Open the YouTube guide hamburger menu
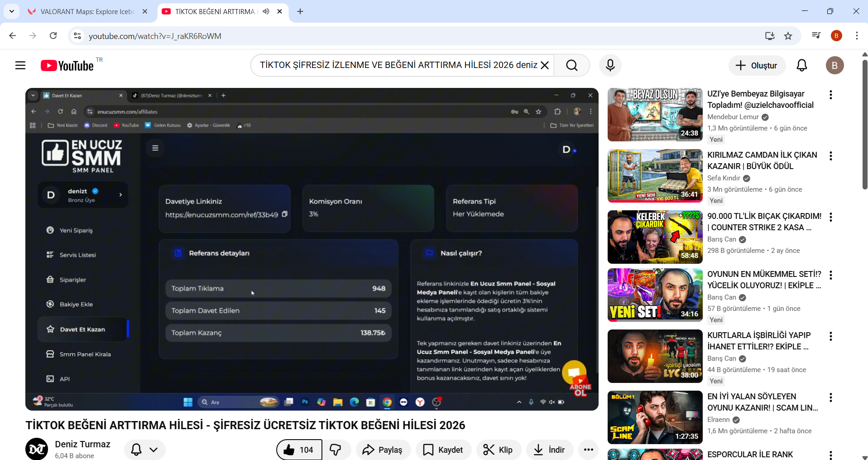The height and width of the screenshot is (460, 868). 20,65
